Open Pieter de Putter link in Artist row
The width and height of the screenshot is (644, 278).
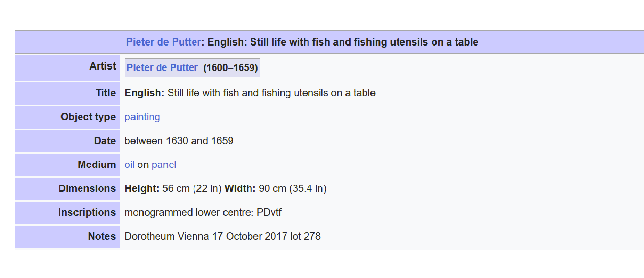click(x=162, y=67)
